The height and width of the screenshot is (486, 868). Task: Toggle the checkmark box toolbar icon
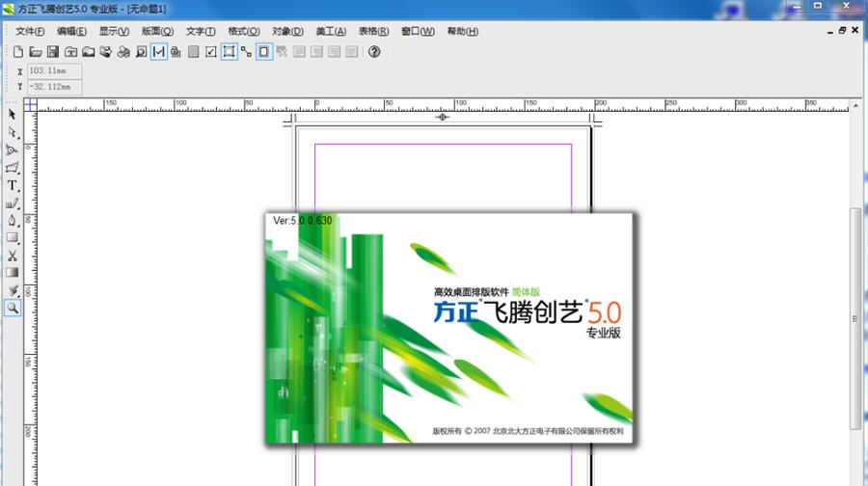click(x=211, y=51)
